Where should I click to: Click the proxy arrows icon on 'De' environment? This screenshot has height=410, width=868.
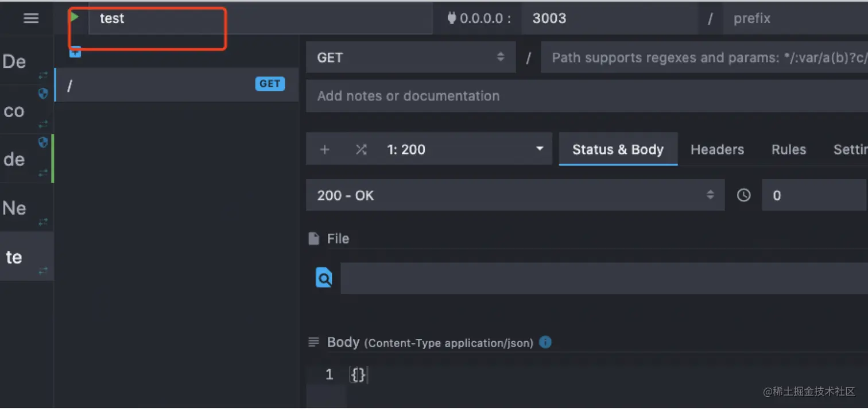[x=43, y=75]
